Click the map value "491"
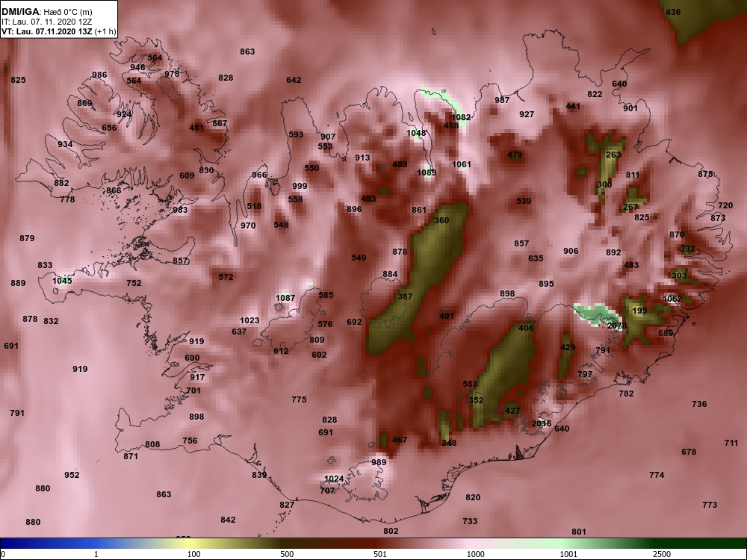Screen dimensions: 747x560 tap(447, 316)
